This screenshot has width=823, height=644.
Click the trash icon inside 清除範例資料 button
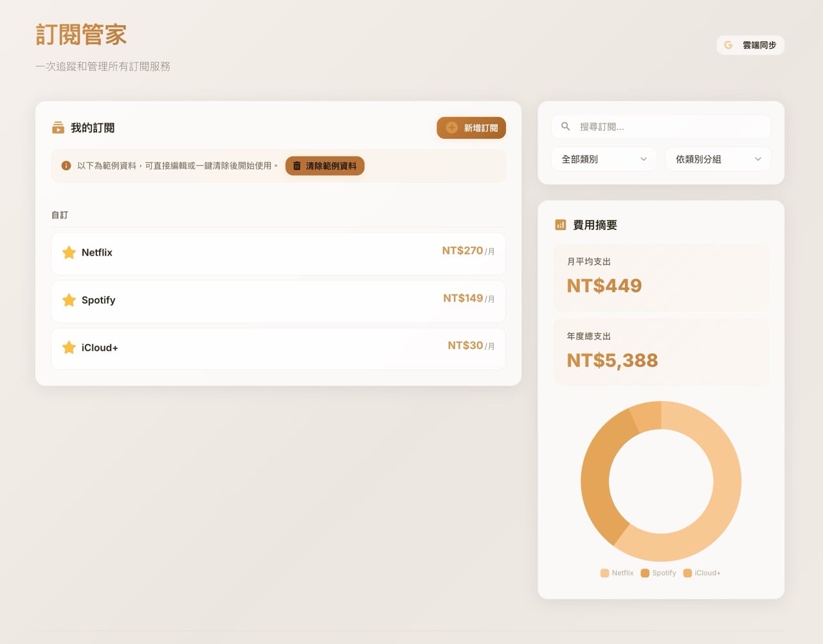click(296, 165)
